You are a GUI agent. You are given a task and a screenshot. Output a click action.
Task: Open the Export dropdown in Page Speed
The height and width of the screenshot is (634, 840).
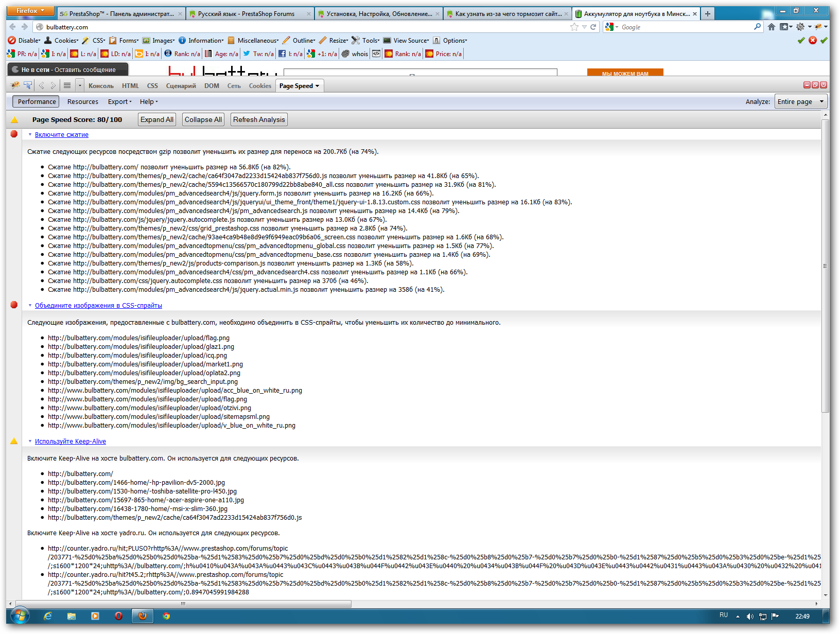tap(120, 101)
